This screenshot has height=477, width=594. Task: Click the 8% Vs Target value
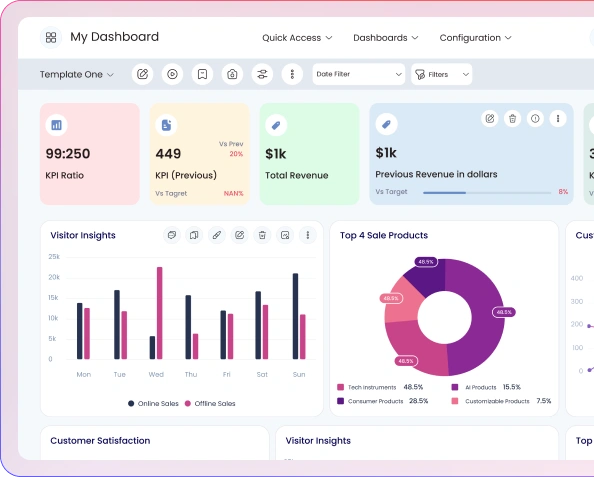click(x=563, y=192)
